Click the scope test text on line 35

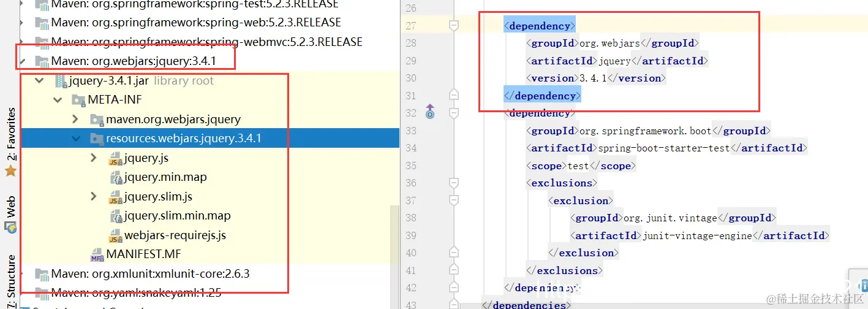575,166
